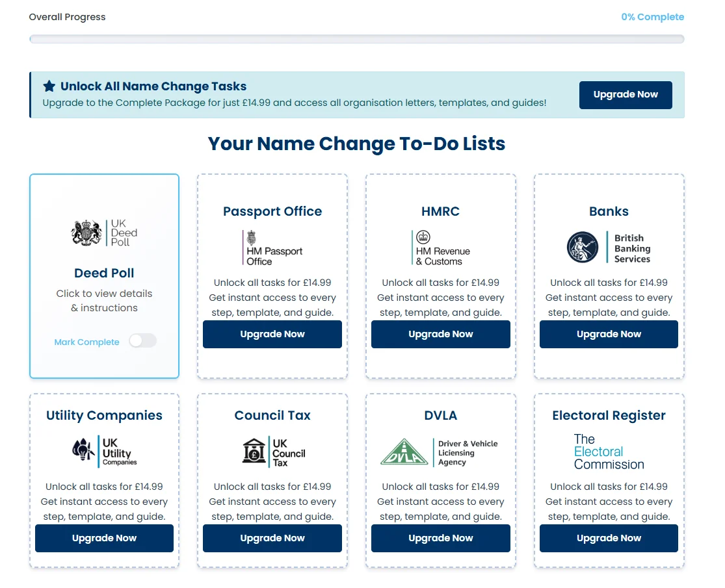Click the star icon in the unlock banner
Viewport: 725px width, 588px height.
click(47, 85)
